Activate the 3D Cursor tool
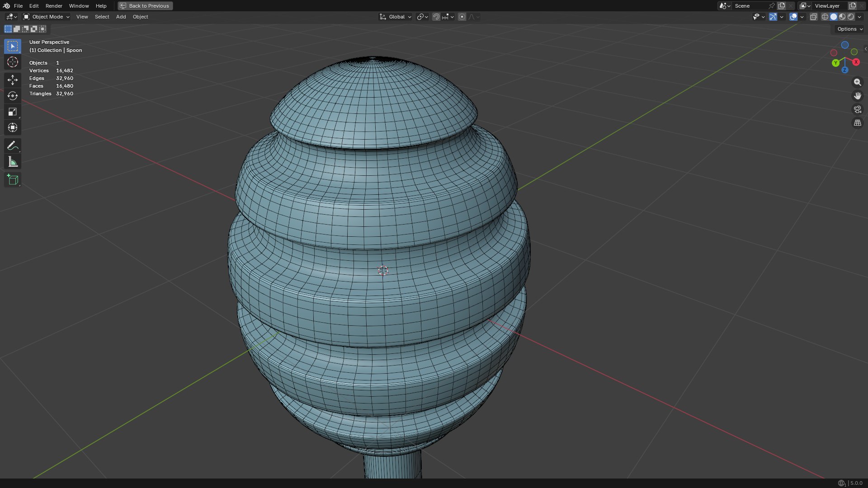The height and width of the screenshot is (488, 868). pos(13,62)
